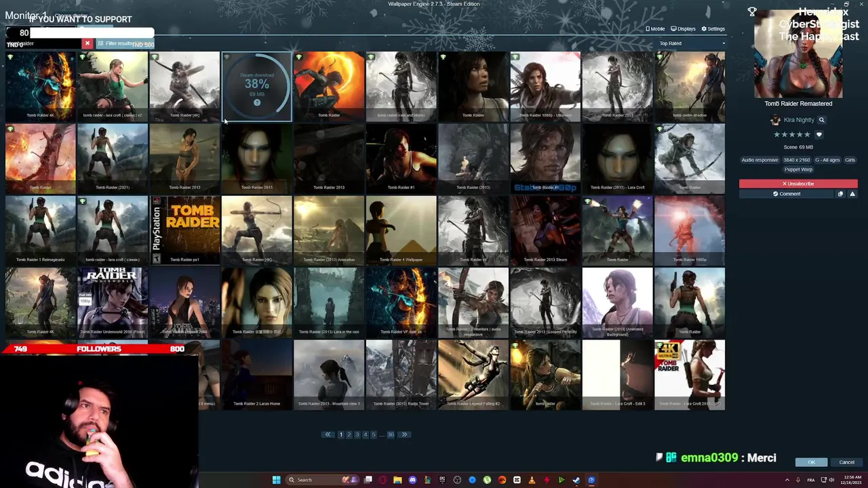Click the Cancel button
This screenshot has height=488, width=868.
[x=846, y=462]
